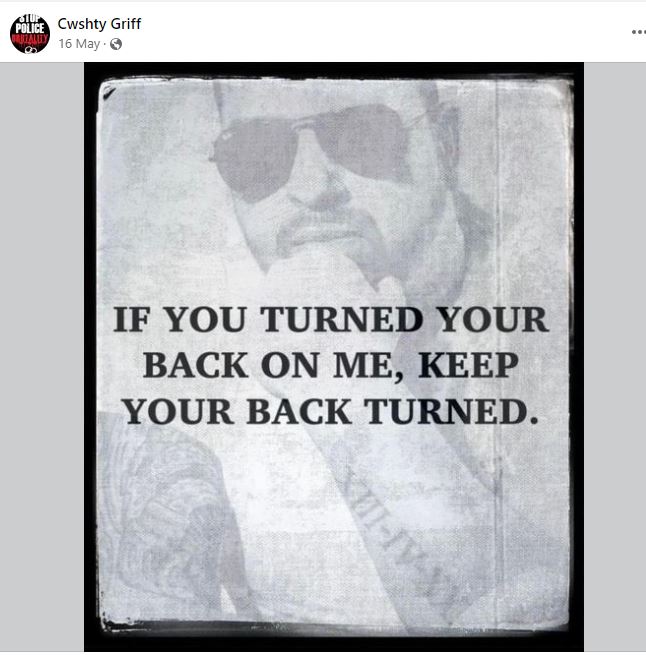Click the black top border of image
The height and width of the screenshot is (655, 646).
pos(334,69)
